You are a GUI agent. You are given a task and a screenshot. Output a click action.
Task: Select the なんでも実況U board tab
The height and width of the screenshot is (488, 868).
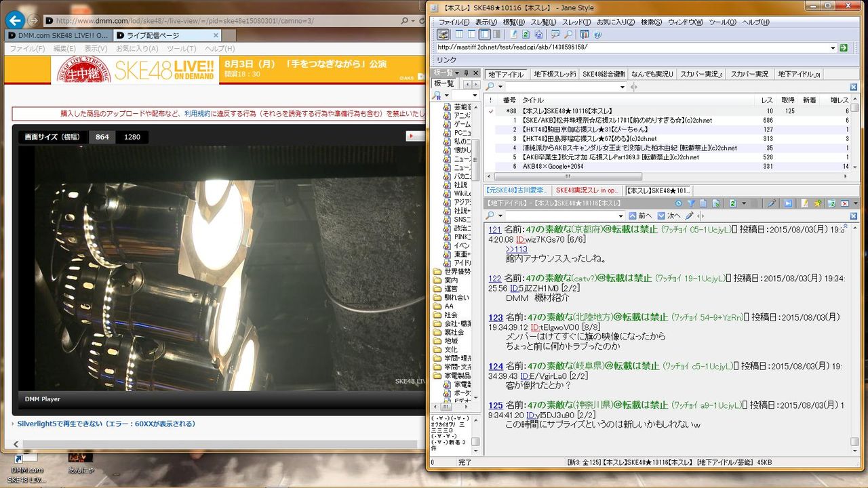(652, 74)
